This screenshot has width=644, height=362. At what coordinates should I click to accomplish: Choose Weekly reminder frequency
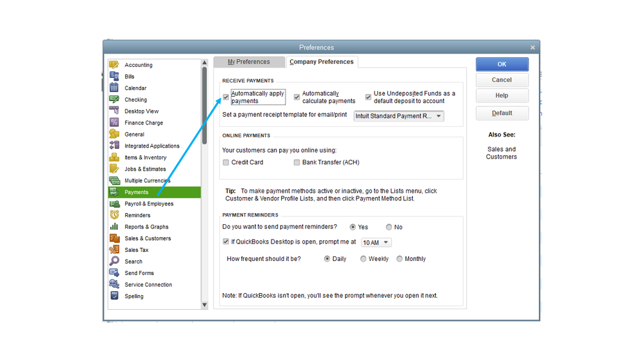click(x=364, y=259)
